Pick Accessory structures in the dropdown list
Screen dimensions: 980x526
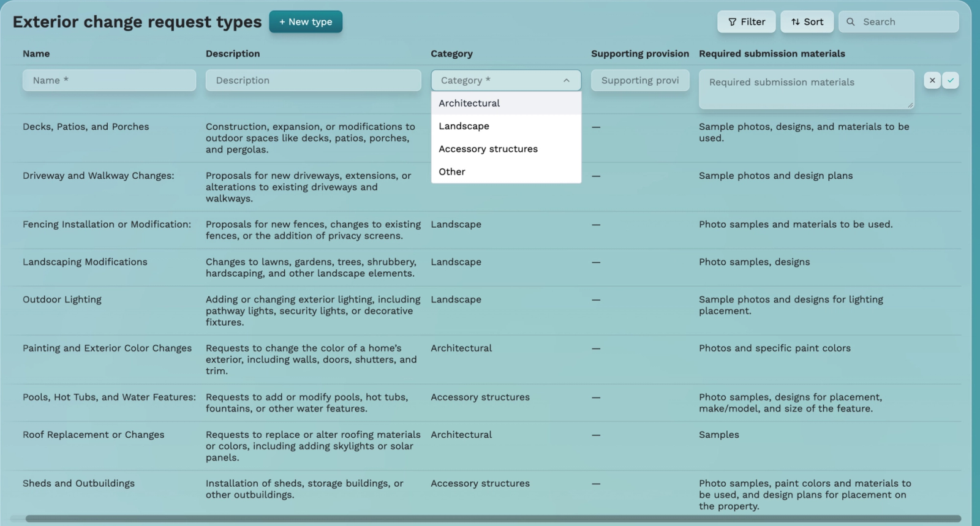(506, 149)
